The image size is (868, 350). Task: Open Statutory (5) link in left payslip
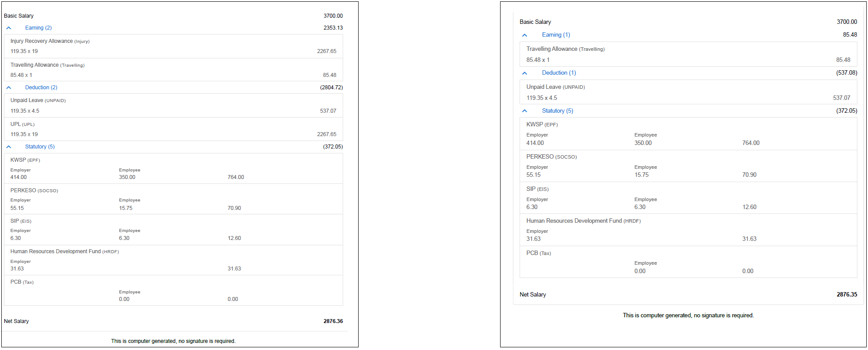click(40, 147)
